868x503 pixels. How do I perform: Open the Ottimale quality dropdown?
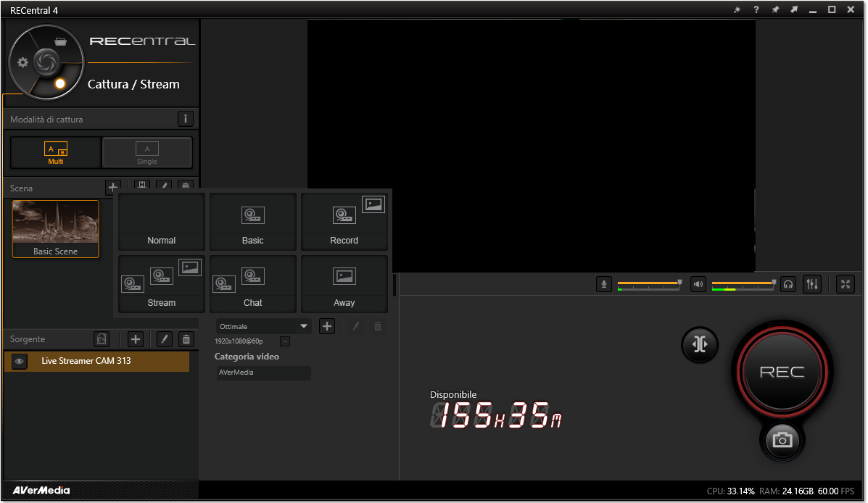263,326
